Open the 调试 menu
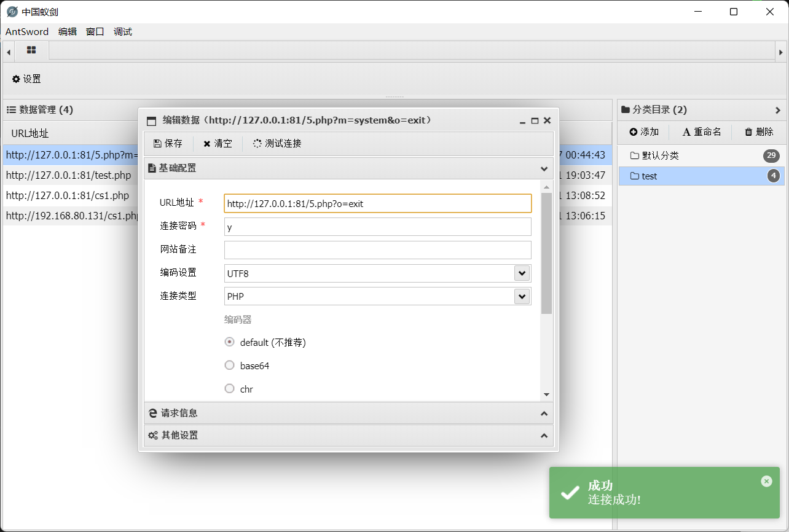The width and height of the screenshot is (789, 532). click(x=123, y=32)
